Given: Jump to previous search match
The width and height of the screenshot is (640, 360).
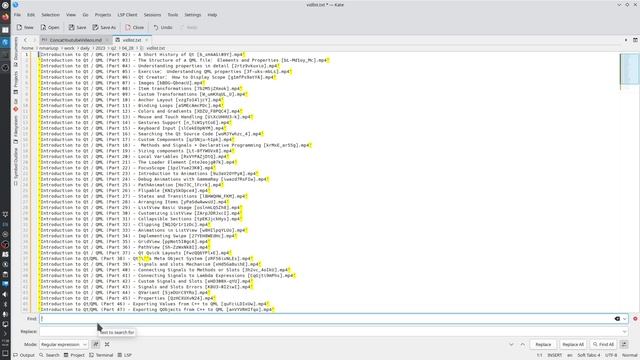Looking at the screenshot, I should coord(522,344).
